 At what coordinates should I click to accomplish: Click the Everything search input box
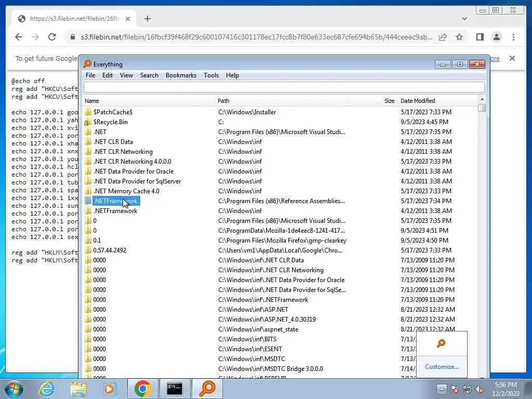pos(284,87)
